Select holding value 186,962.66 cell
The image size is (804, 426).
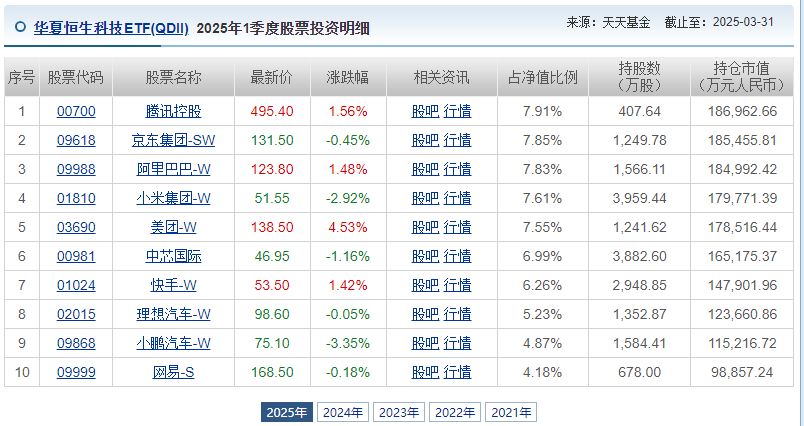pyautogui.click(x=742, y=111)
